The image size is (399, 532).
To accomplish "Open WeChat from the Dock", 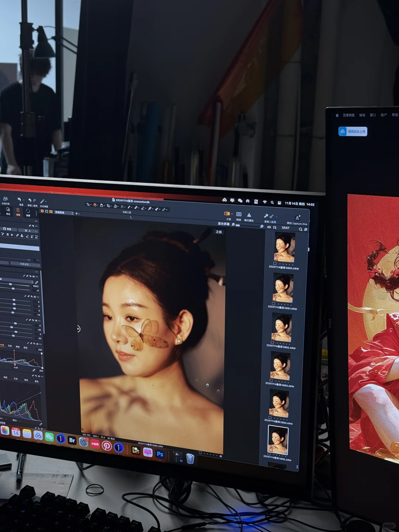I will point(49,437).
